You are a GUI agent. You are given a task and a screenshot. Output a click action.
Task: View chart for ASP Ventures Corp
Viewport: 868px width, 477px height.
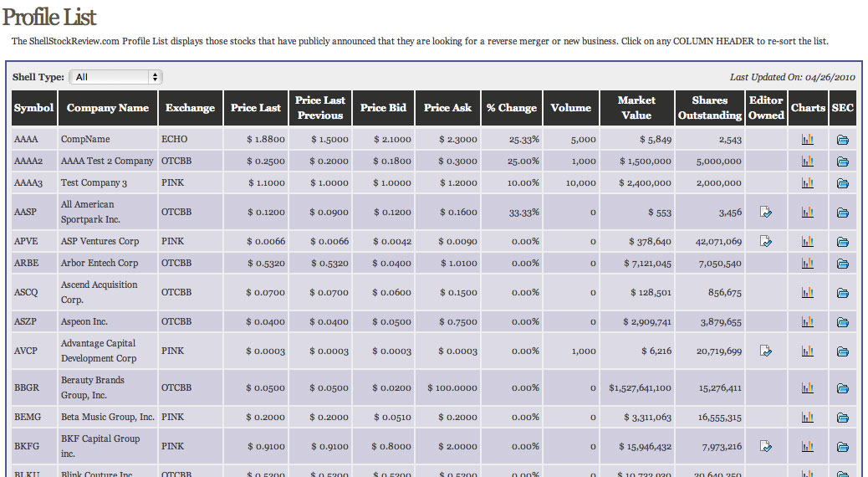(808, 241)
